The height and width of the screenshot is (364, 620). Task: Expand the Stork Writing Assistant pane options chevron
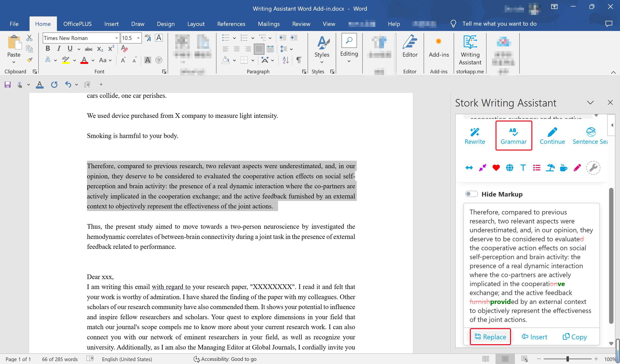[590, 103]
